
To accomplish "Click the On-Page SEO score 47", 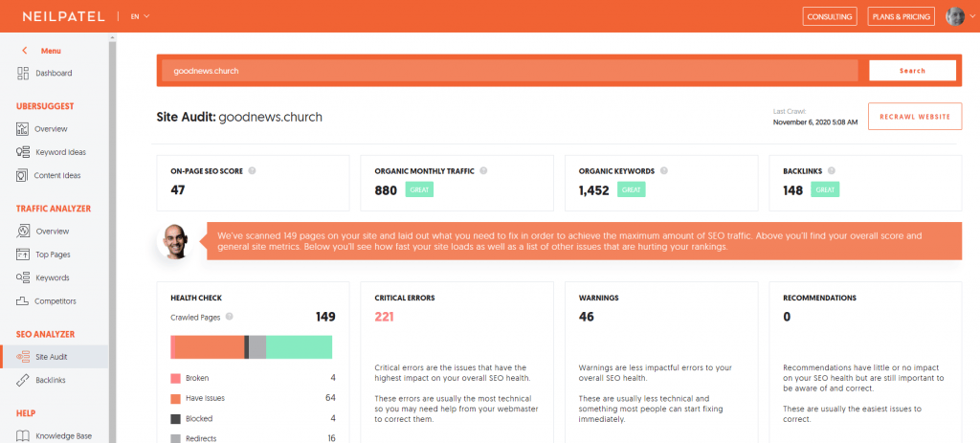I will click(x=177, y=190).
